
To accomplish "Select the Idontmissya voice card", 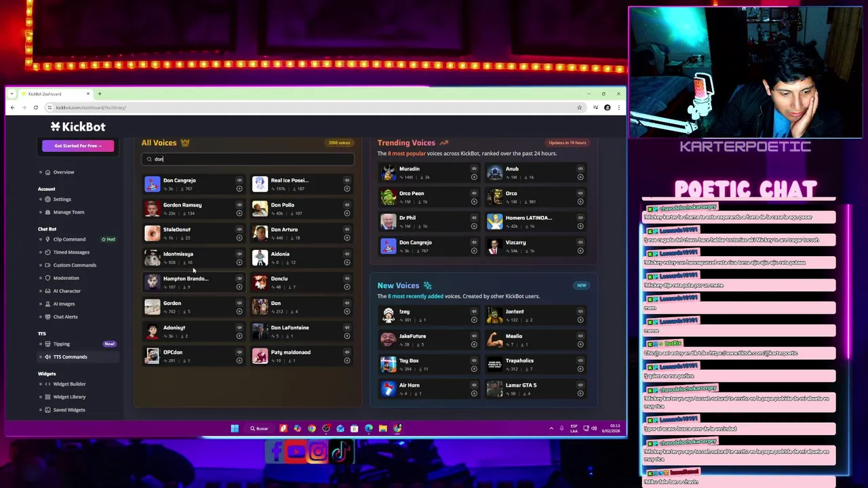I will 194,258.
